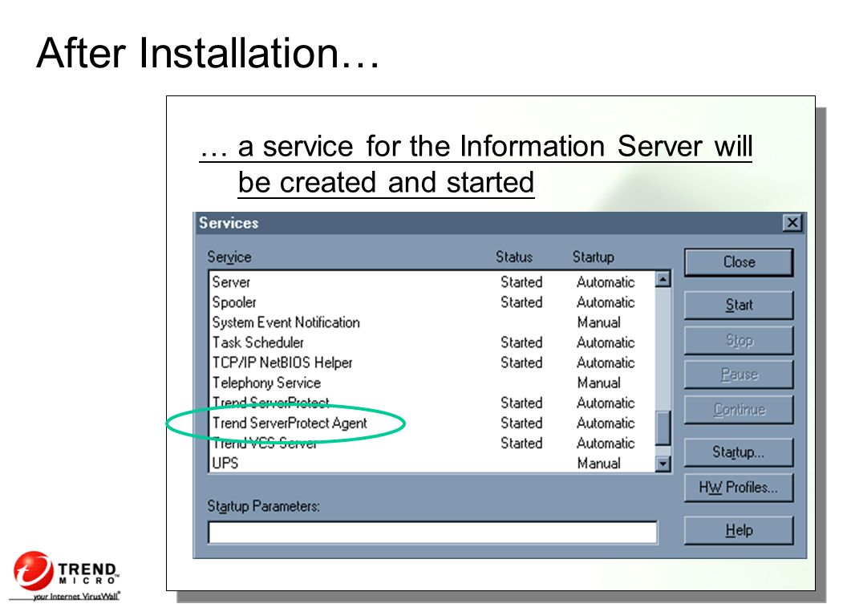This screenshot has height=616, width=847.
Task: Click Manual startup of Telephony Service
Action: (598, 383)
